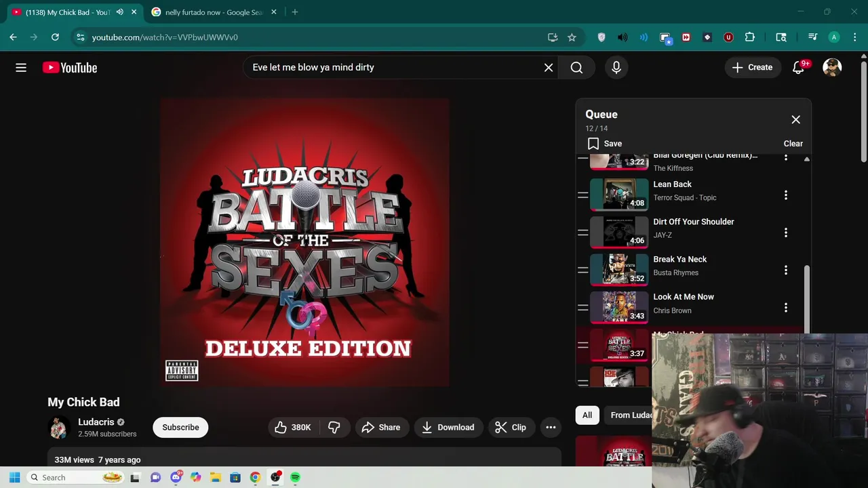The image size is (868, 488).
Task: Select the My Chick Bad queue item
Action: coord(618,345)
